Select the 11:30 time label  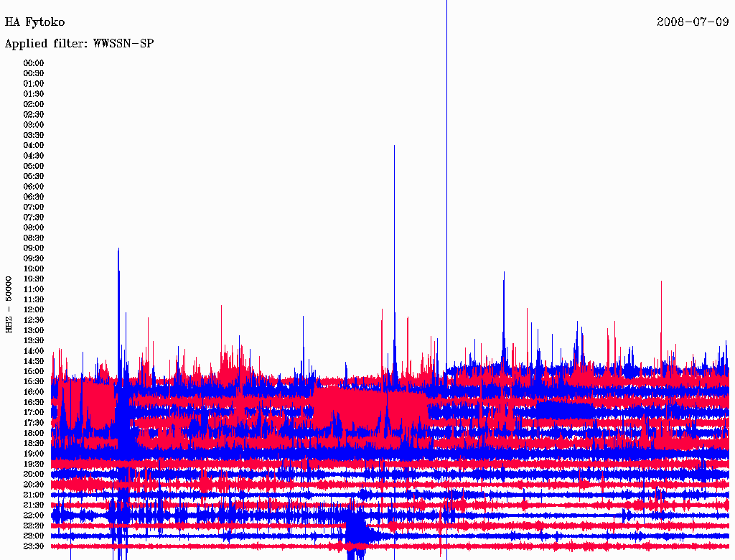[x=33, y=299]
